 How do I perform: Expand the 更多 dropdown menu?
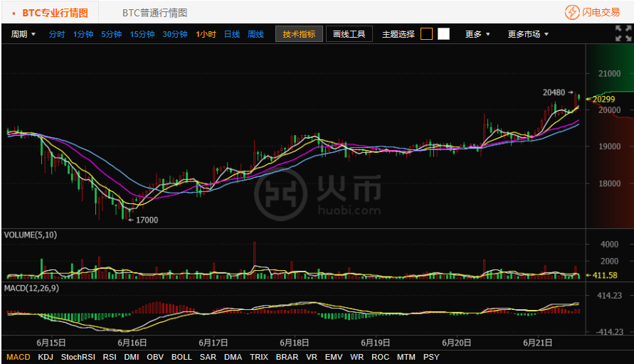point(477,34)
